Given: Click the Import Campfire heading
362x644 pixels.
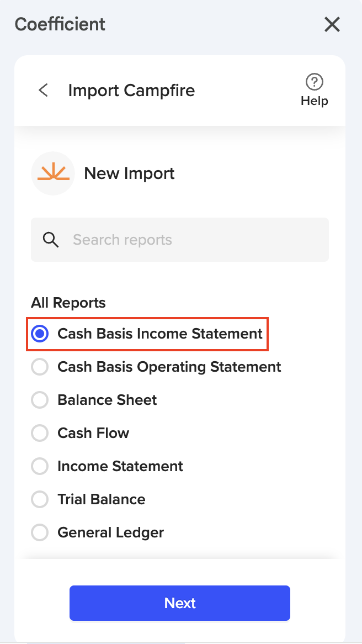Looking at the screenshot, I should tap(131, 90).
